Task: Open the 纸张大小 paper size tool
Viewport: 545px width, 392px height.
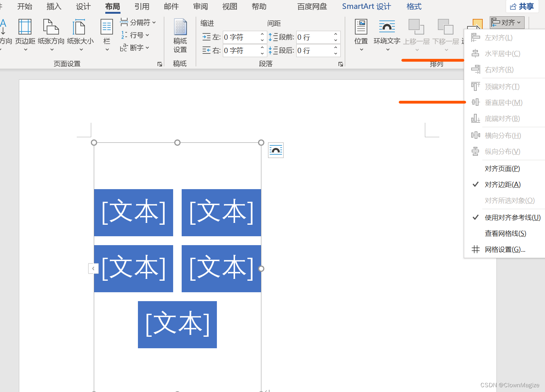Action: pos(80,35)
